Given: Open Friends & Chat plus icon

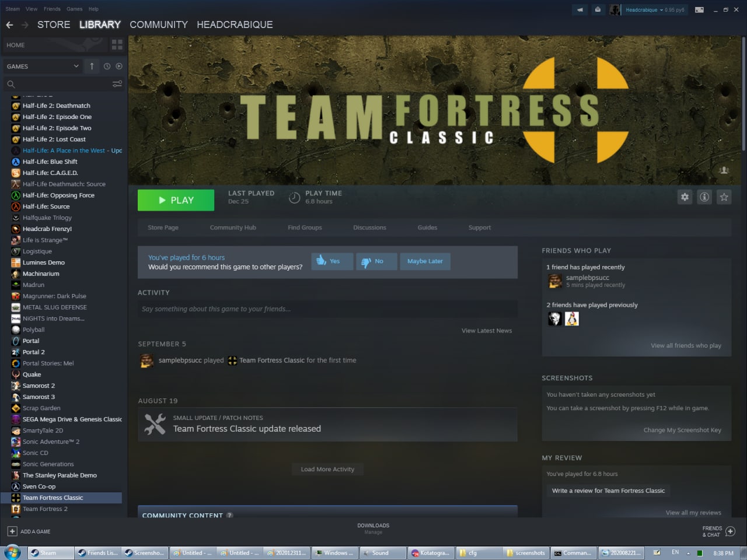Looking at the screenshot, I should 730,531.
